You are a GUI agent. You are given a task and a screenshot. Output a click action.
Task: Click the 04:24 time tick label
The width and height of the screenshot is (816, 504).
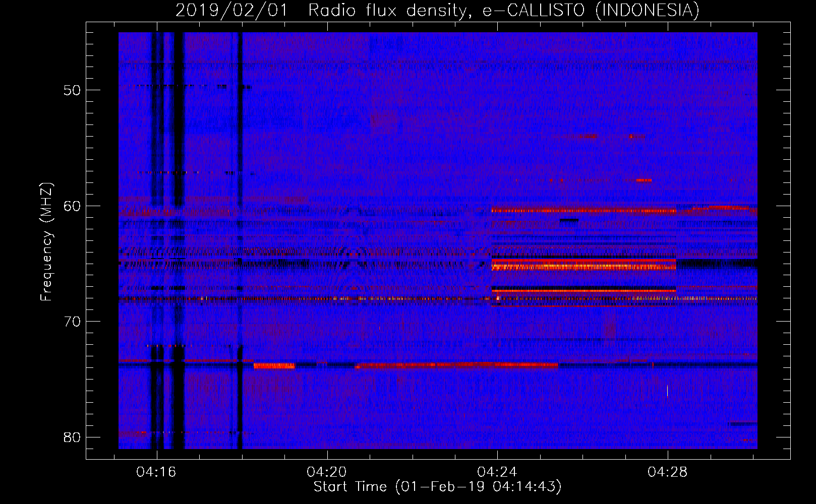coord(497,472)
